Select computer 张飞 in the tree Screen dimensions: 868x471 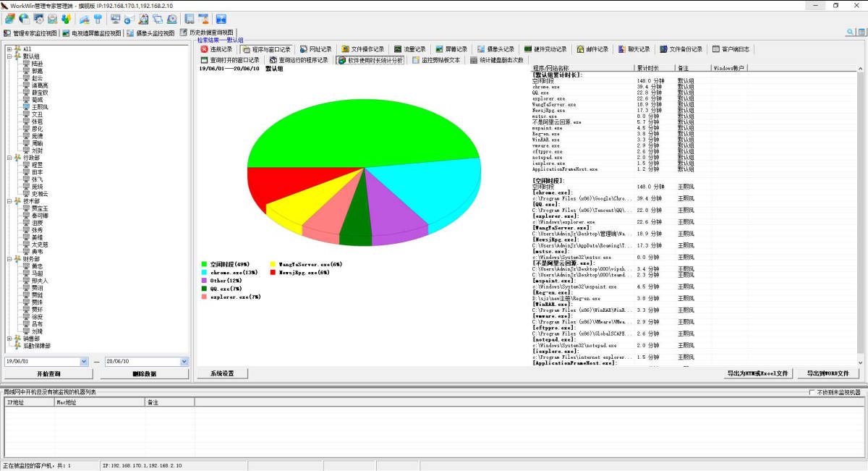36,179
